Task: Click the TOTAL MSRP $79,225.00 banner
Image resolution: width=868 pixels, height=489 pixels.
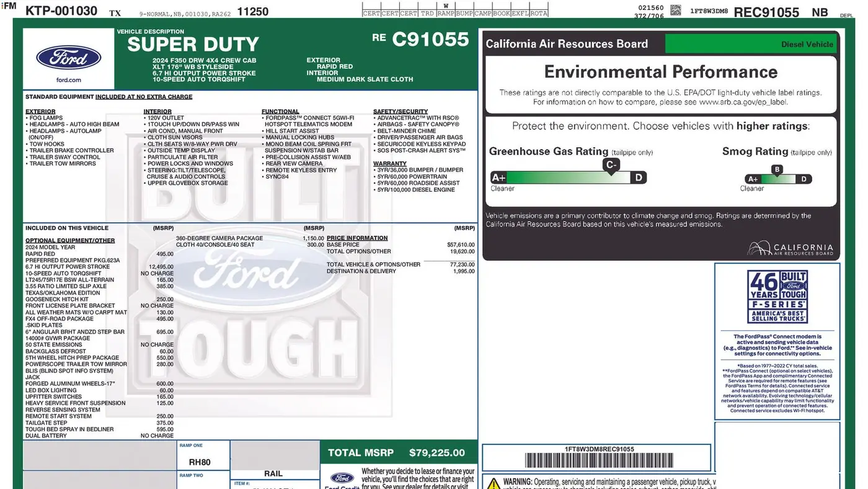Action: (x=399, y=452)
